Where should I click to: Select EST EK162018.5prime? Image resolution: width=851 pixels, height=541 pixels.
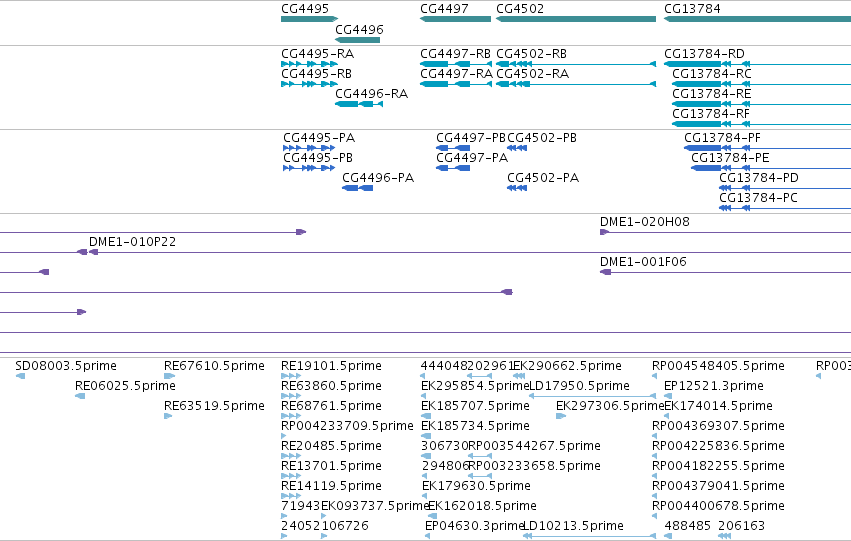[482, 506]
